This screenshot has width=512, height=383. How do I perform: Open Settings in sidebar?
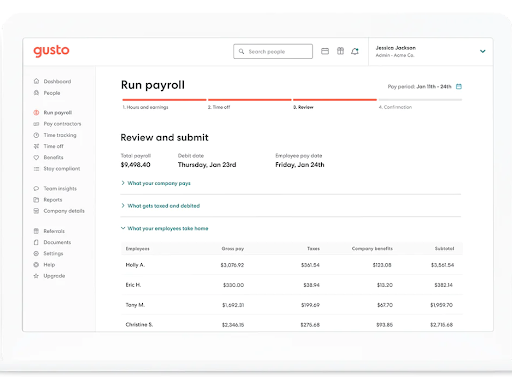53,254
